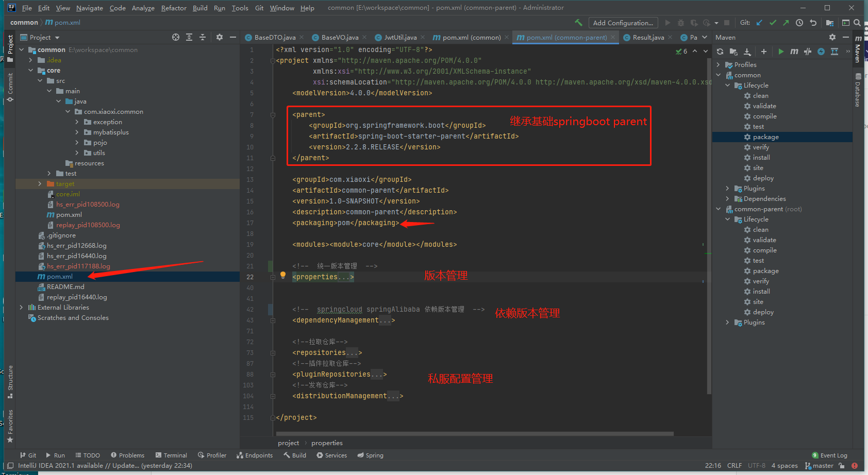This screenshot has width=868, height=475.
Task: Click the Search Everywhere magnifier icon
Action: pyautogui.click(x=857, y=23)
